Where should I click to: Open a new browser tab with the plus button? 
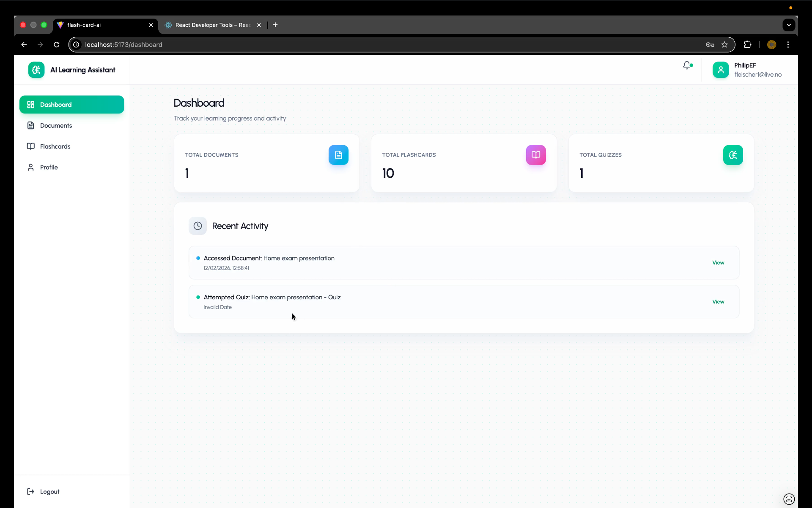(275, 25)
